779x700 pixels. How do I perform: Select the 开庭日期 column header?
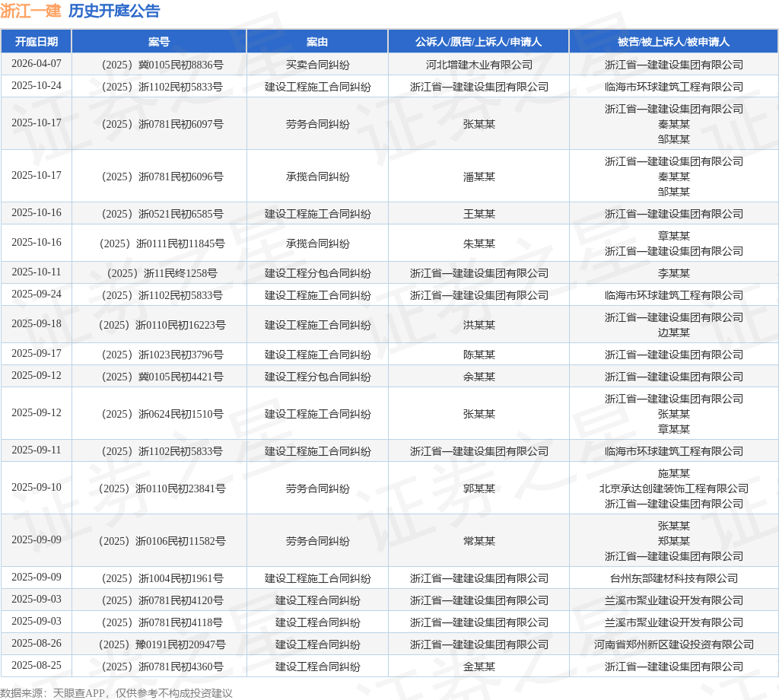point(37,42)
